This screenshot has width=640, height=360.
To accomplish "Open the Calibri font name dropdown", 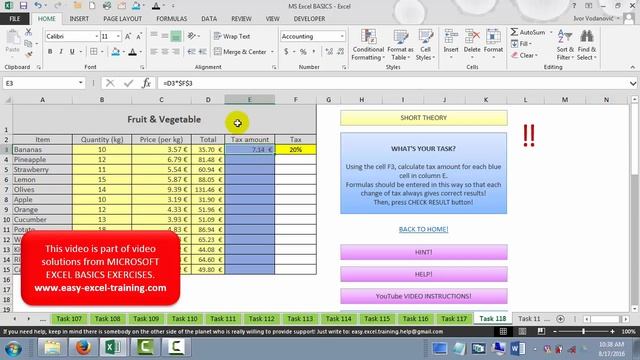I will [97, 36].
